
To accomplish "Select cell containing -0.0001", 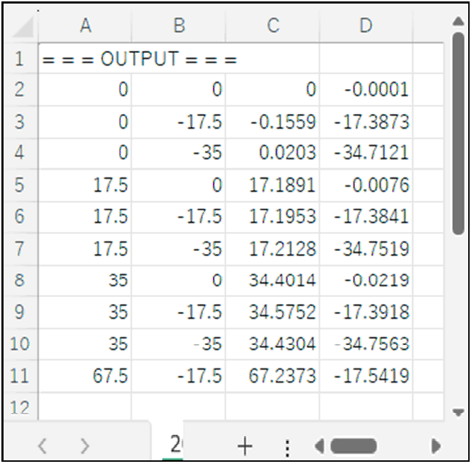I will coord(366,90).
